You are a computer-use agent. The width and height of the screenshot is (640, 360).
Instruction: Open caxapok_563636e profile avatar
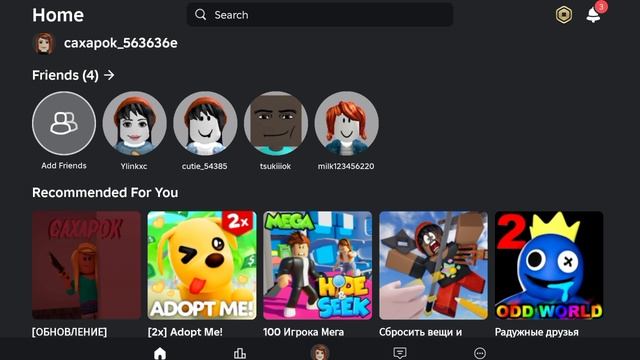(44, 43)
